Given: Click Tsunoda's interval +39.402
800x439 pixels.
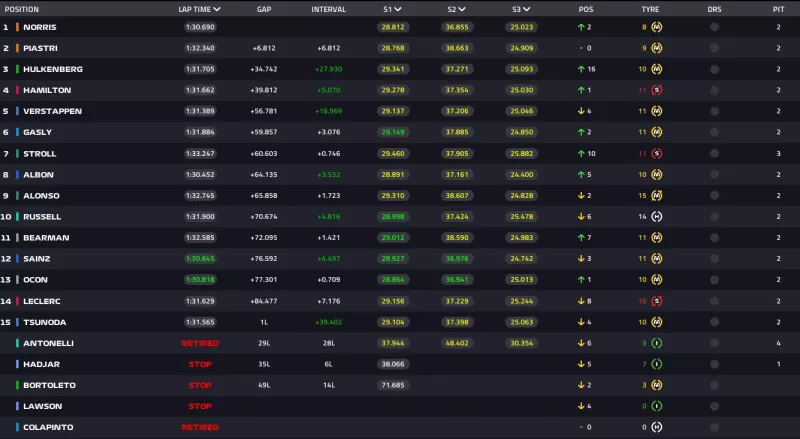Looking at the screenshot, I should 329,322.
